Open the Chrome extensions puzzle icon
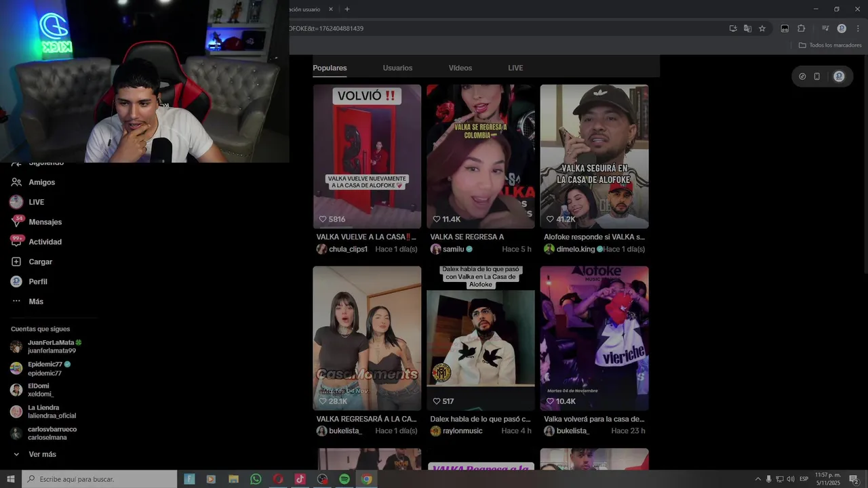Image resolution: width=868 pixels, height=488 pixels. (802, 28)
